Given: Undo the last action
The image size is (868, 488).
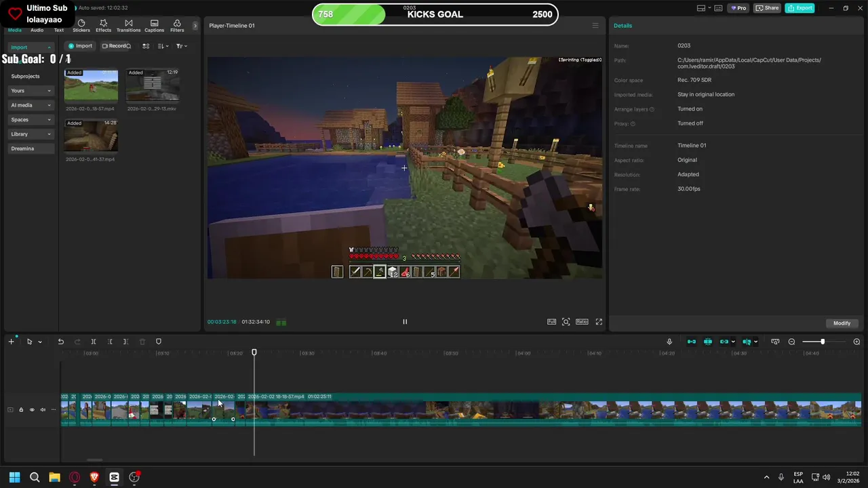Looking at the screenshot, I should (x=60, y=342).
